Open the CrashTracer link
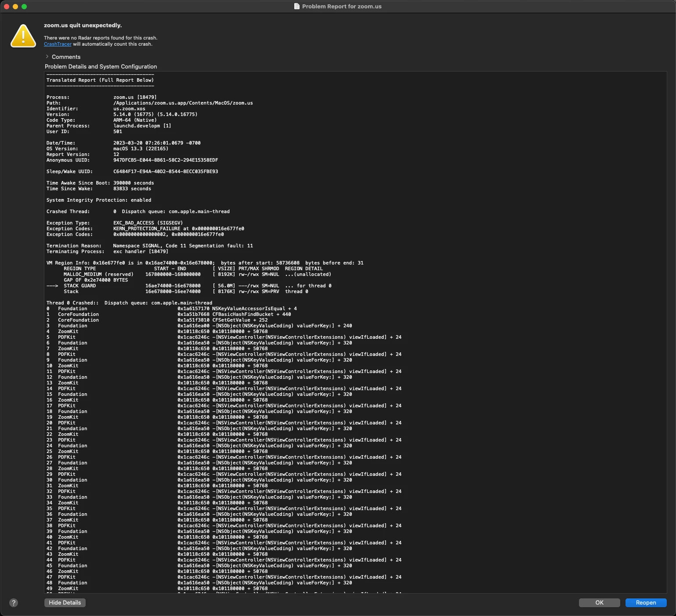The height and width of the screenshot is (616, 676). tap(58, 44)
